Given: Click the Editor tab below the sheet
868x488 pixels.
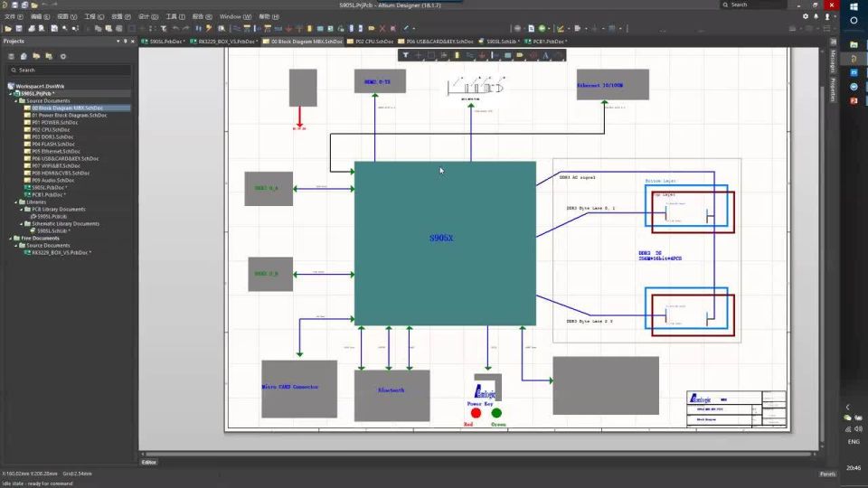Looking at the screenshot, I should point(149,462).
